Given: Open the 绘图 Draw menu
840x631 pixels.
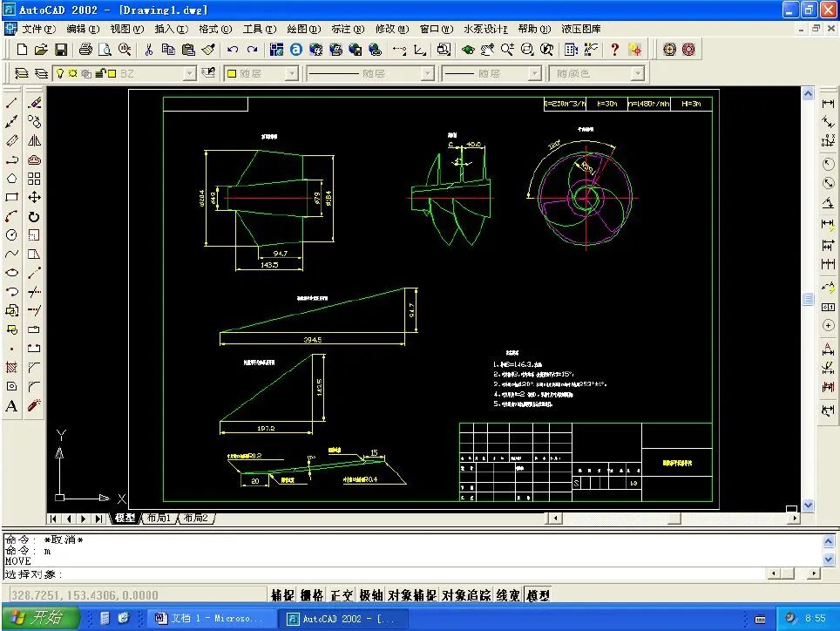Looking at the screenshot, I should 304,29.
